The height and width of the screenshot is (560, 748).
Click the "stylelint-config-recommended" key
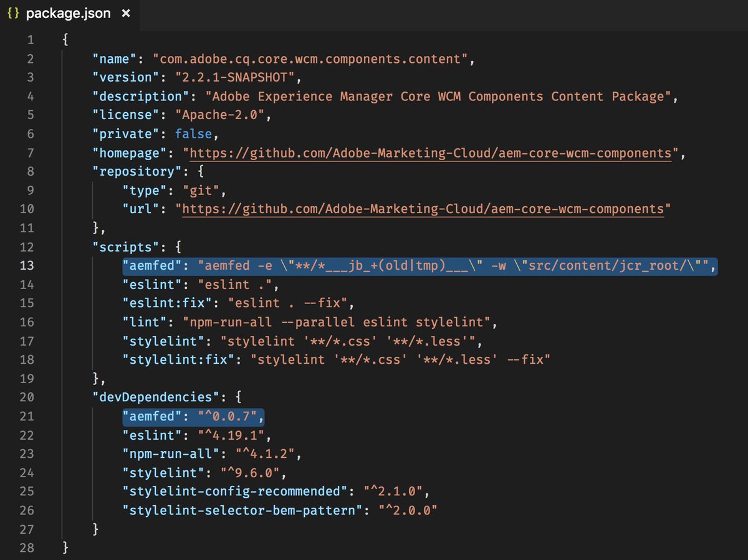236,490
